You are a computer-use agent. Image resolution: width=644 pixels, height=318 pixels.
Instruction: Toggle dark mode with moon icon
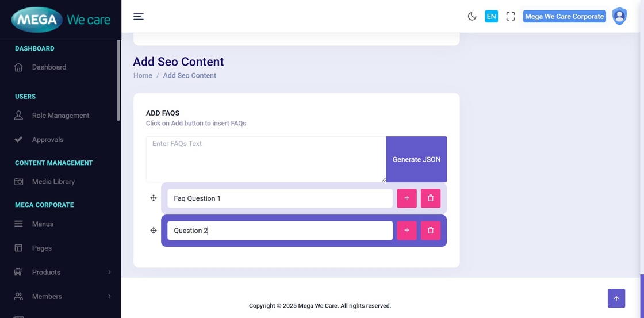pos(472,17)
